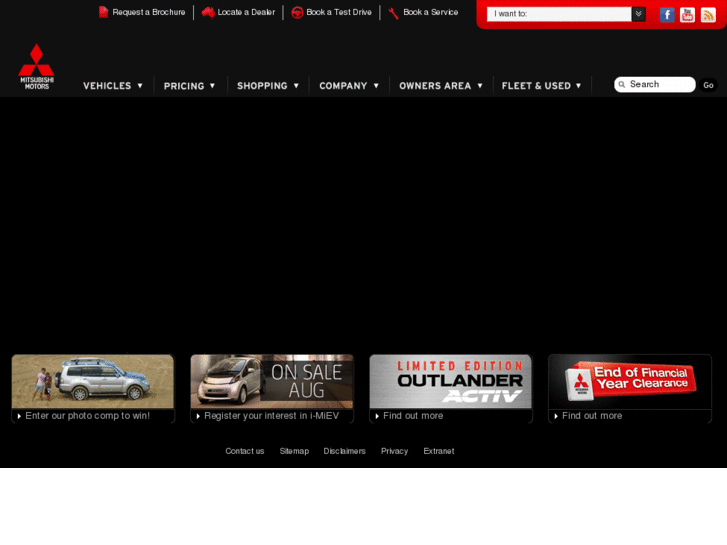Open the Disclaimers footer link
The image size is (727, 545).
pos(344,451)
